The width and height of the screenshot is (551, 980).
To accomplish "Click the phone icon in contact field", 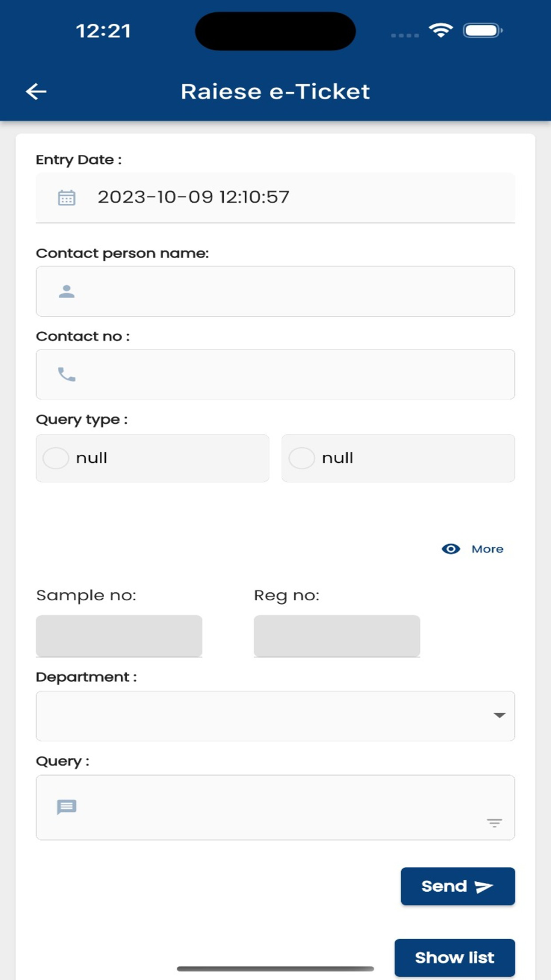I will pos(67,375).
